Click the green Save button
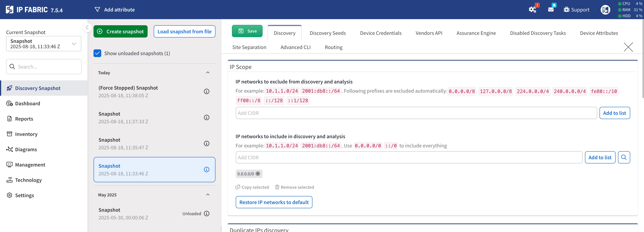Screen dimensions: 644x232 click(247, 31)
